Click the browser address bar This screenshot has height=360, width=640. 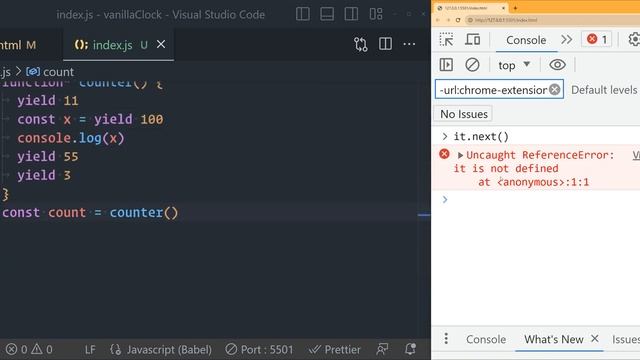(551, 20)
